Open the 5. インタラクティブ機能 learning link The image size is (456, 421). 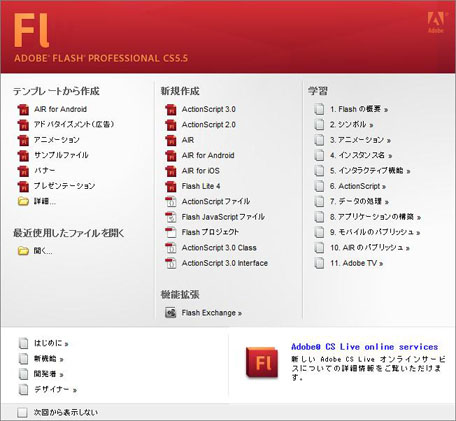point(370,171)
